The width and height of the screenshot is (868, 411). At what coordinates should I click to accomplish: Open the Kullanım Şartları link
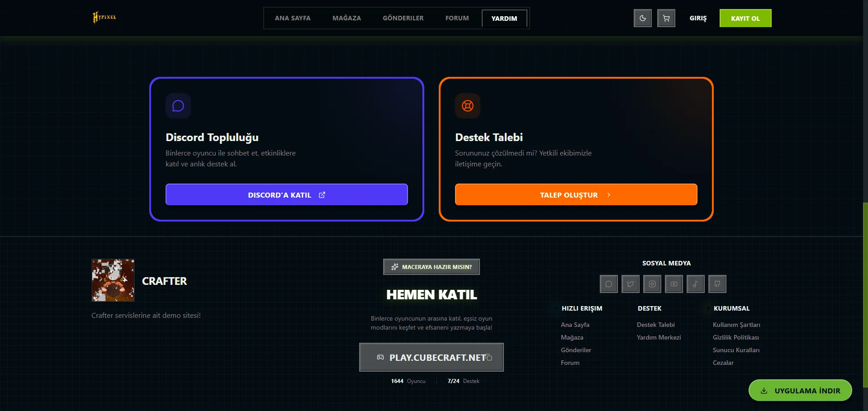[x=736, y=325]
